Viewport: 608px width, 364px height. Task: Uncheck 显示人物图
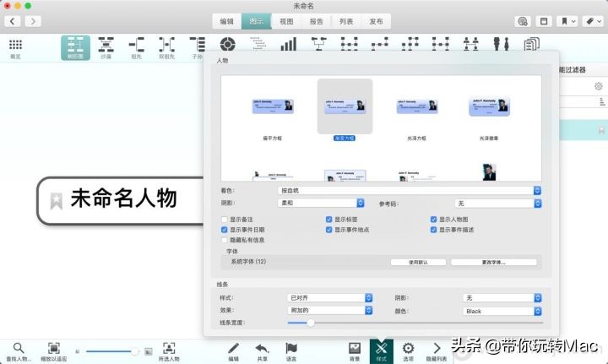433,220
